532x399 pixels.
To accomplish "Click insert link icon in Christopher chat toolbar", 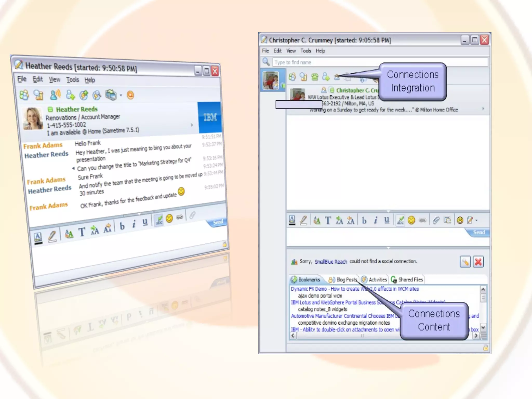I will [423, 221].
